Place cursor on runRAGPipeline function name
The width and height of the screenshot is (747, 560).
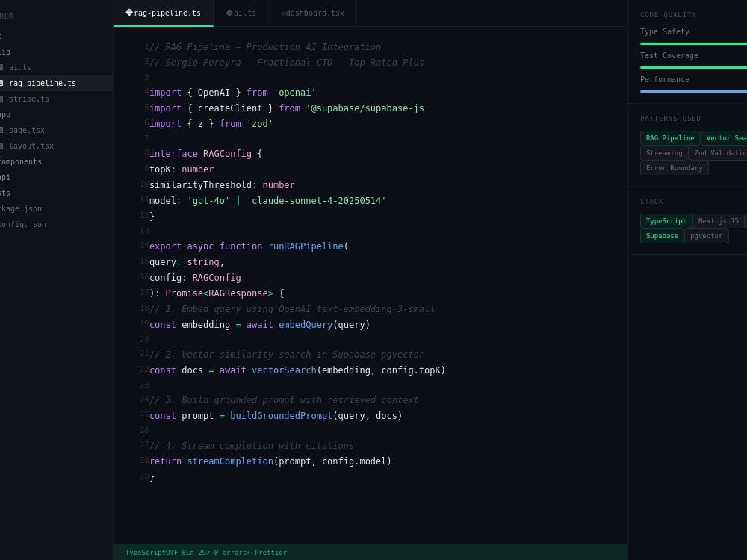click(x=306, y=246)
